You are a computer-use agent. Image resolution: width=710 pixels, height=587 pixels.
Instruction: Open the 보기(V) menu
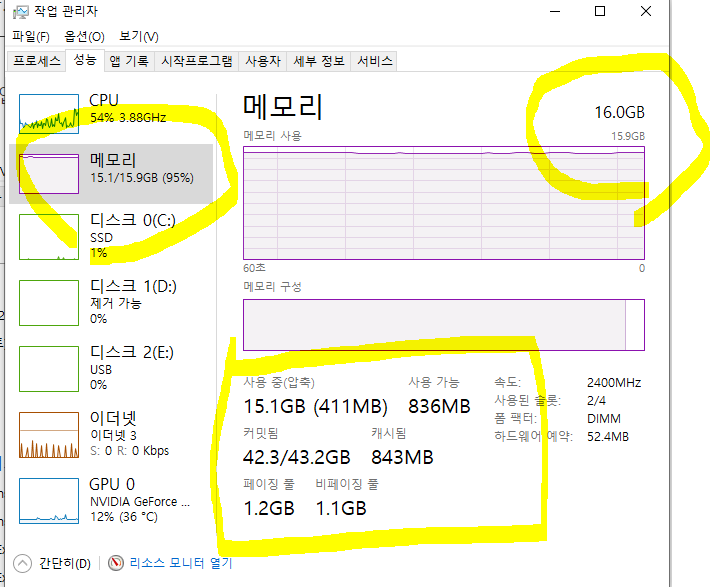pos(139,36)
